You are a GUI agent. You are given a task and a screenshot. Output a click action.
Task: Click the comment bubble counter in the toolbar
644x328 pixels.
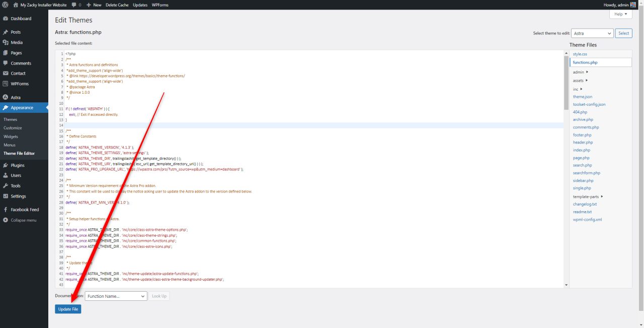pos(76,5)
